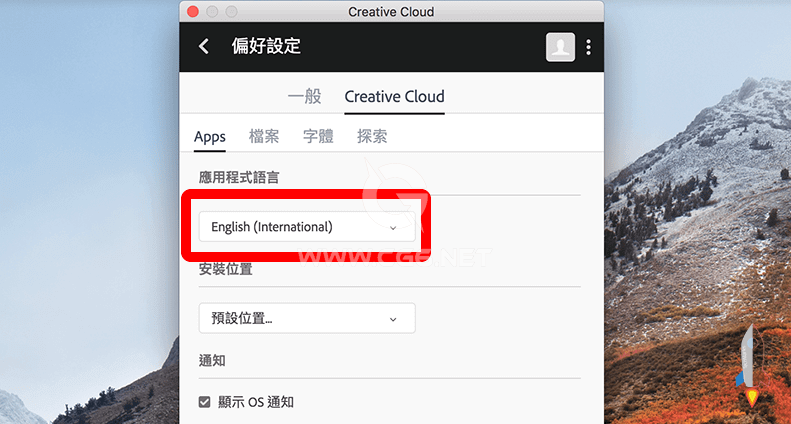791x424 pixels.
Task: Switch to the 一般 tab
Action: coord(305,96)
